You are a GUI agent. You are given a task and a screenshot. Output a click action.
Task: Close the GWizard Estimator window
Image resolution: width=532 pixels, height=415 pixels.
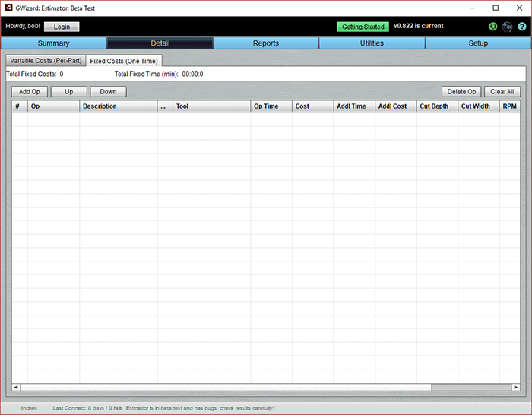point(519,8)
